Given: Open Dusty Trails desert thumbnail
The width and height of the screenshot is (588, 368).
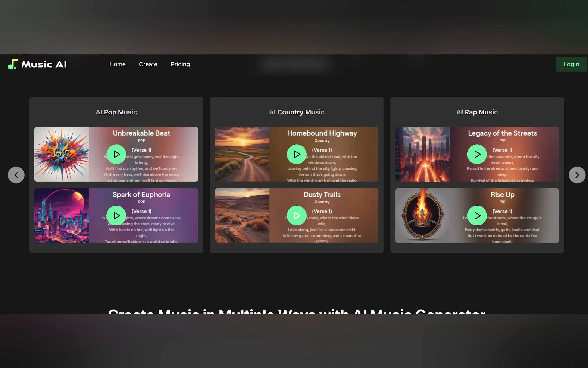Looking at the screenshot, I should click(x=242, y=216).
